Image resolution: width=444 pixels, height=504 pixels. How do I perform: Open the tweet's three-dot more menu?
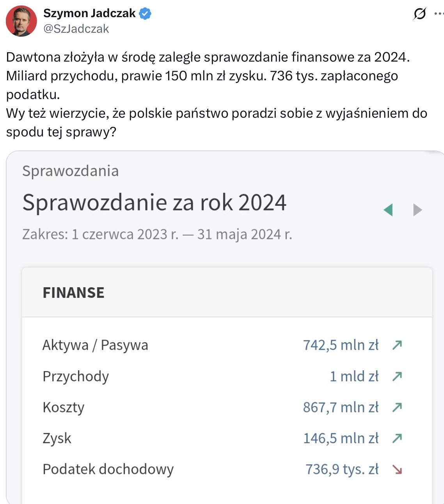pos(439,14)
